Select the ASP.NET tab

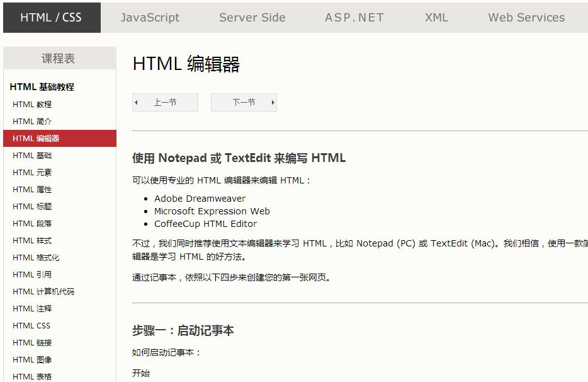pos(353,17)
